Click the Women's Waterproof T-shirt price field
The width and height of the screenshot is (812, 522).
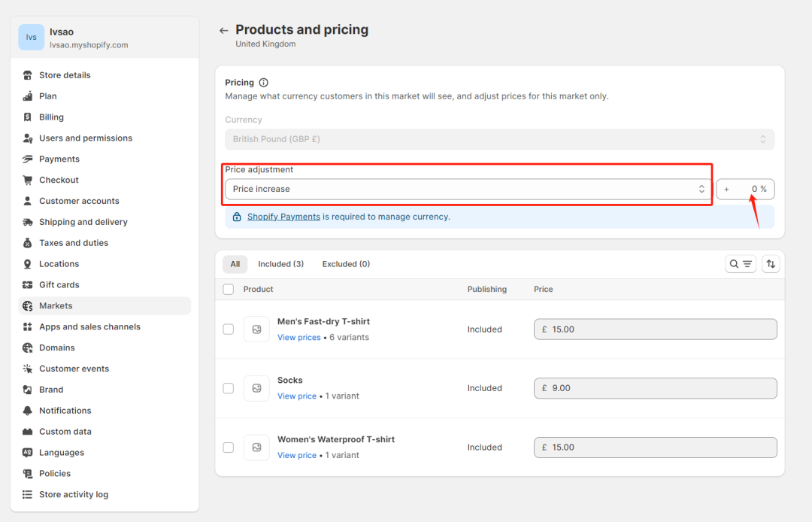(x=655, y=448)
